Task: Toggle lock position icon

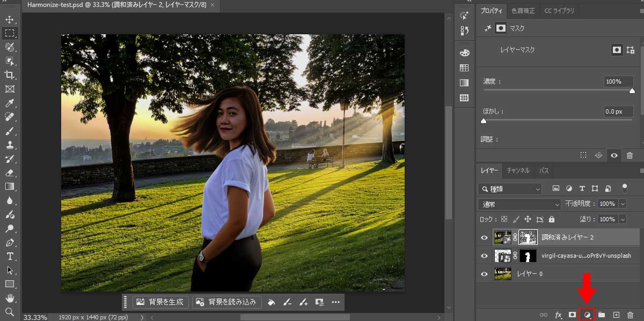Action: pos(528,219)
